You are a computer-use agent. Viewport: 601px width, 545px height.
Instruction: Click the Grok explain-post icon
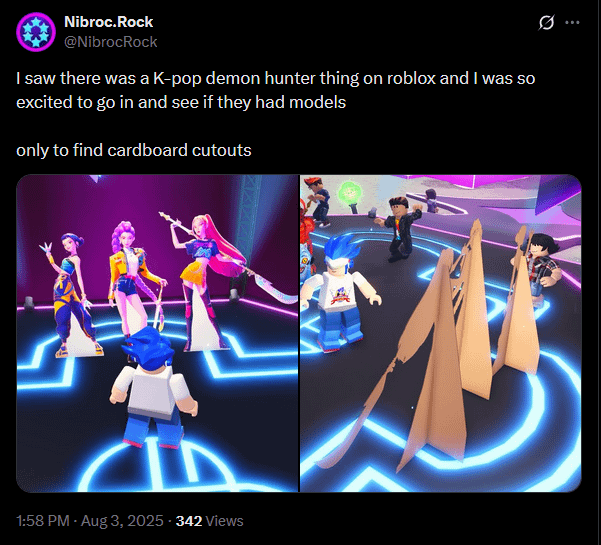coord(546,23)
